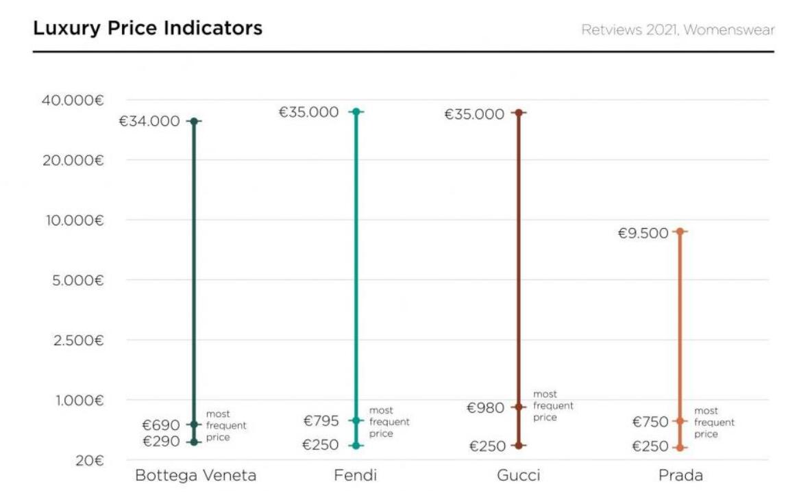Click Prada's €9.500 maximum price marker

[680, 231]
